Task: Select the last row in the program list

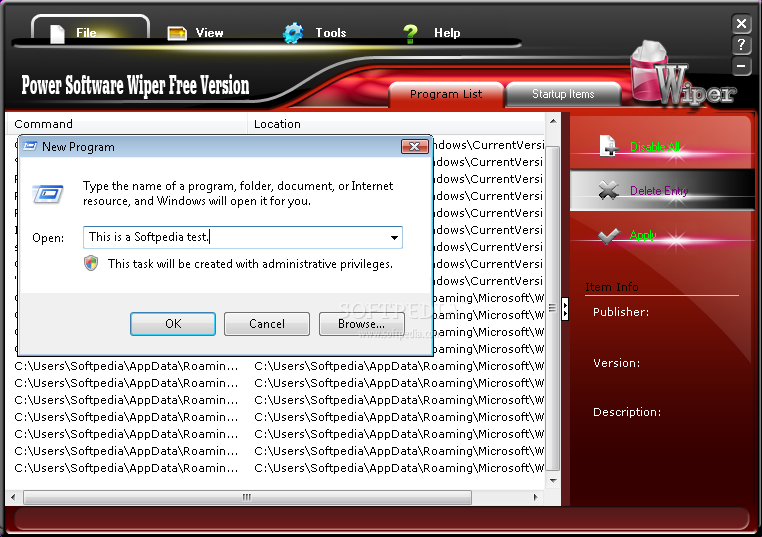Action: 278,468
